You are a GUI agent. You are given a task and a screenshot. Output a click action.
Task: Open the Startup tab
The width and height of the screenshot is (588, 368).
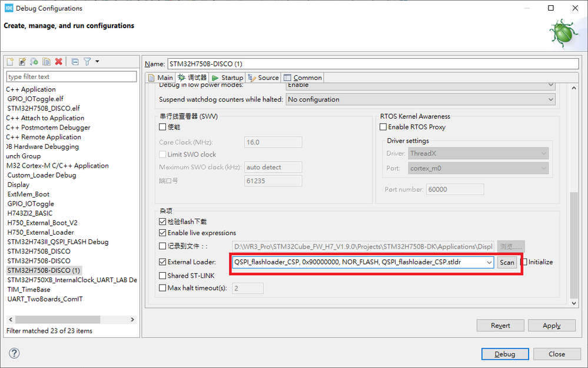[x=227, y=78]
